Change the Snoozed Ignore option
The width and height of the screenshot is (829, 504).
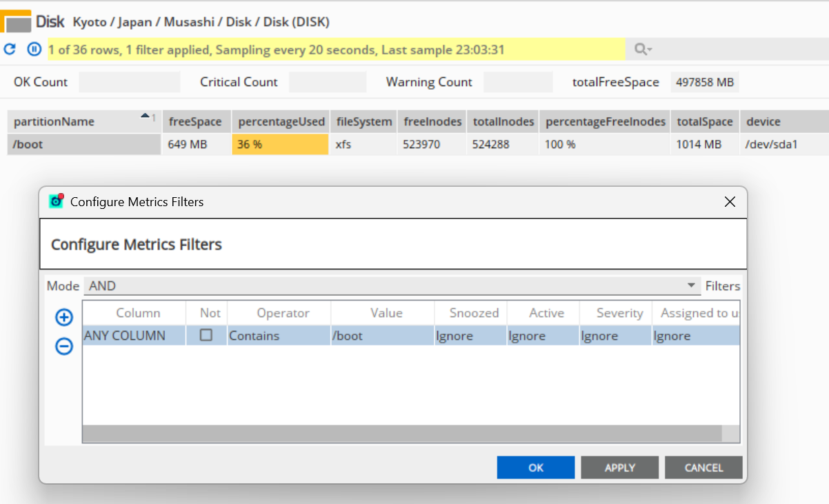(470, 336)
